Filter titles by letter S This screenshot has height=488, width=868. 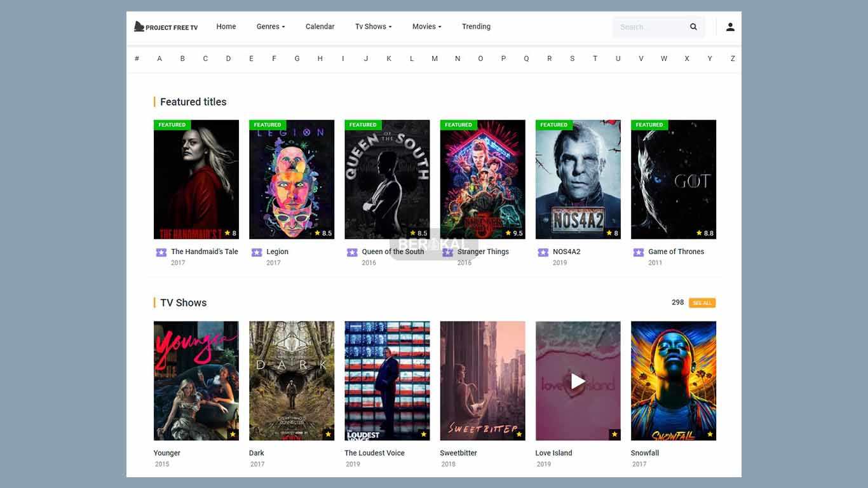pyautogui.click(x=572, y=58)
